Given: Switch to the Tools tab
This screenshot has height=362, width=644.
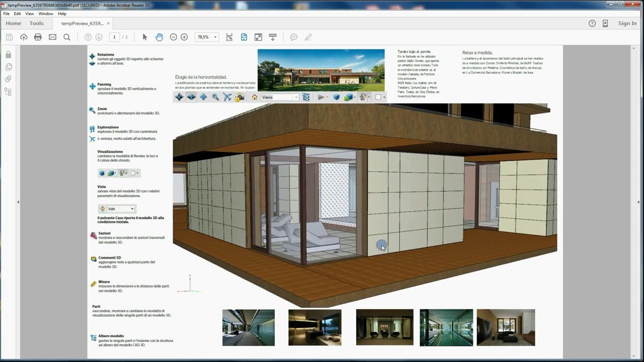Looking at the screenshot, I should point(36,23).
